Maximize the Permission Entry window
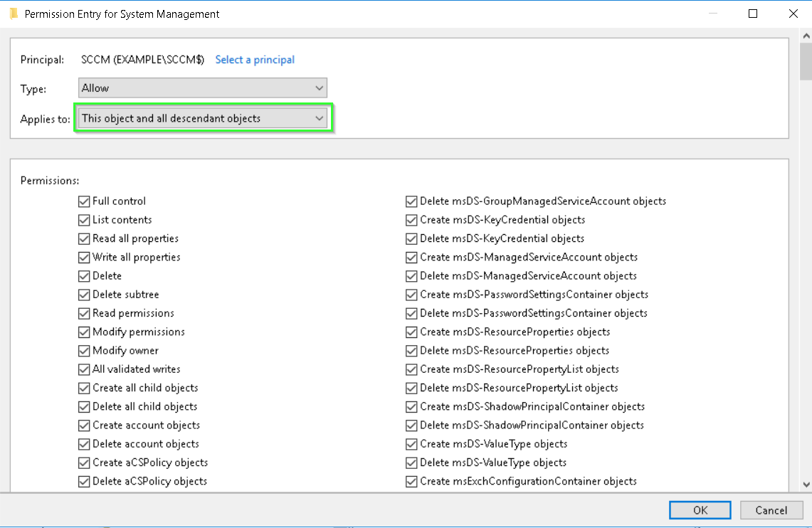812x528 pixels. (753, 14)
